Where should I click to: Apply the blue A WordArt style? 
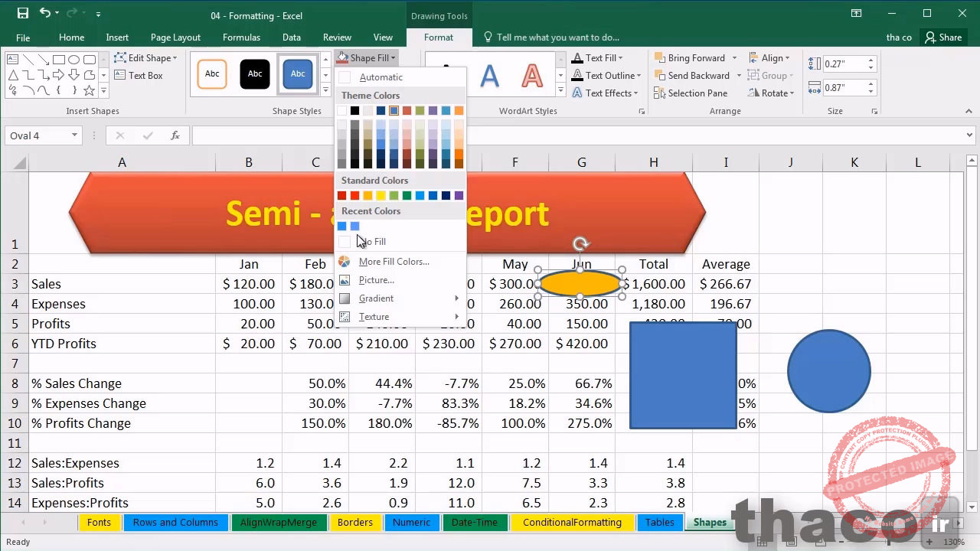(x=489, y=76)
